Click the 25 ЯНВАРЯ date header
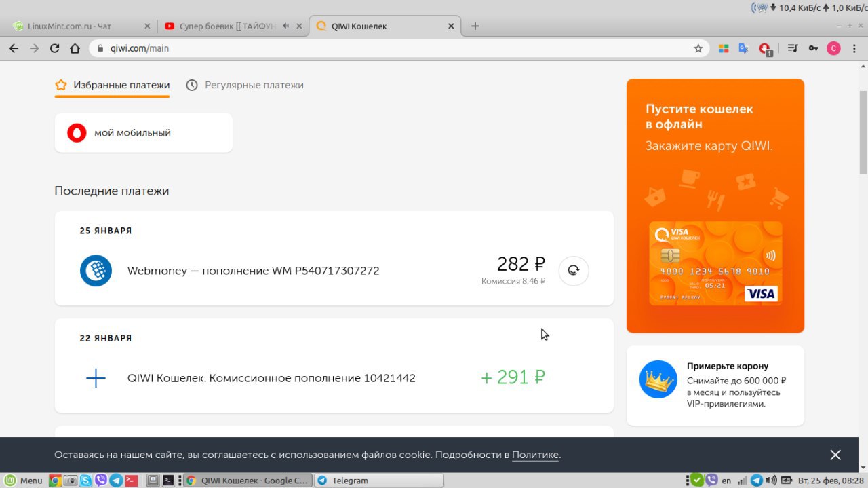 point(106,231)
